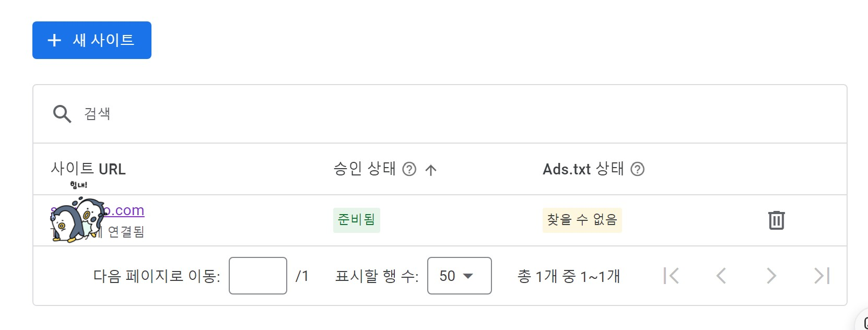
Task: Delete the site using the trash icon
Action: (x=776, y=220)
